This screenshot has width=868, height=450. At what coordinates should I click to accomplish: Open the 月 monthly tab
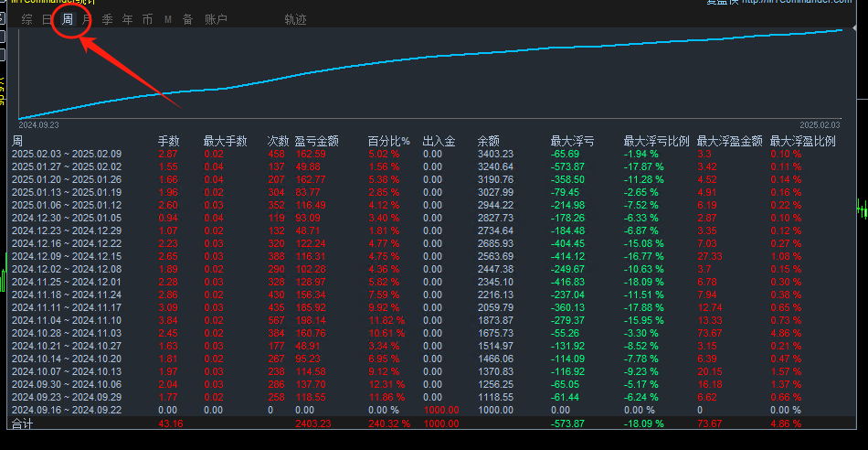point(87,19)
